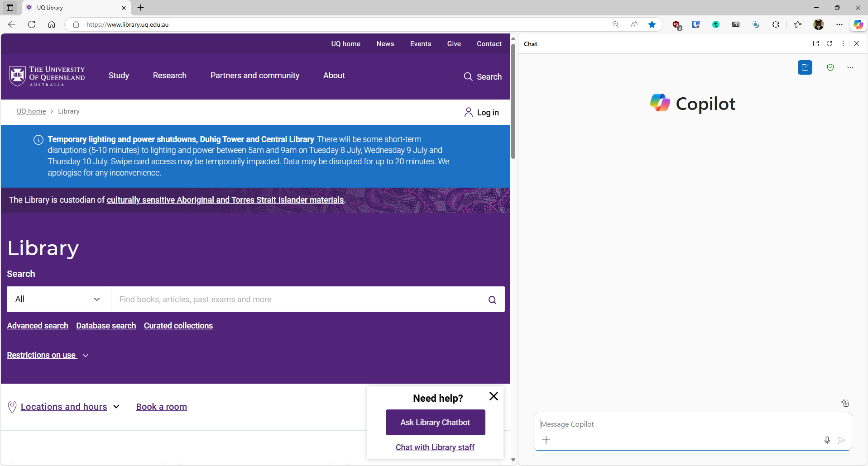Click the microphone icon in Copilot

pos(827,440)
